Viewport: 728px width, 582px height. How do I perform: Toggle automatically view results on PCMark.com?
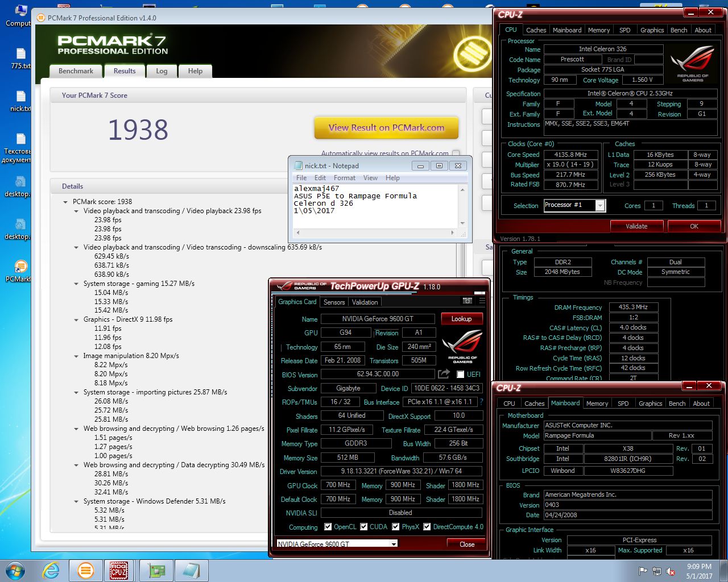point(456,153)
